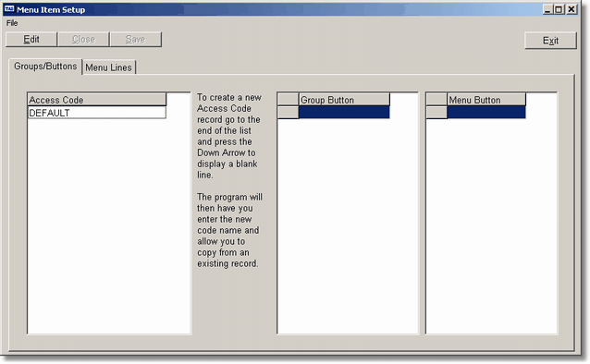590x364 pixels.
Task: Switch to the Groups/Buttons tab
Action: pyautogui.click(x=45, y=67)
